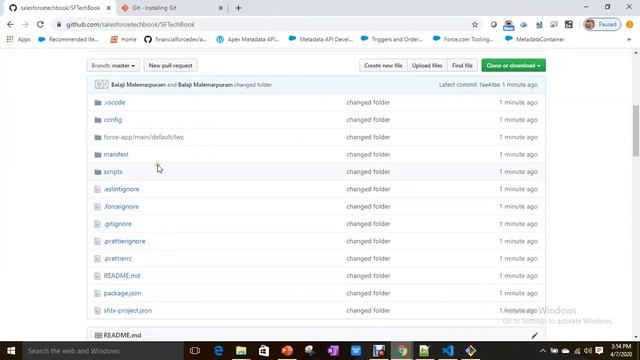Viewport: 640px width, 360px height.
Task: Open the Git taskbar icon
Action: tap(471, 351)
